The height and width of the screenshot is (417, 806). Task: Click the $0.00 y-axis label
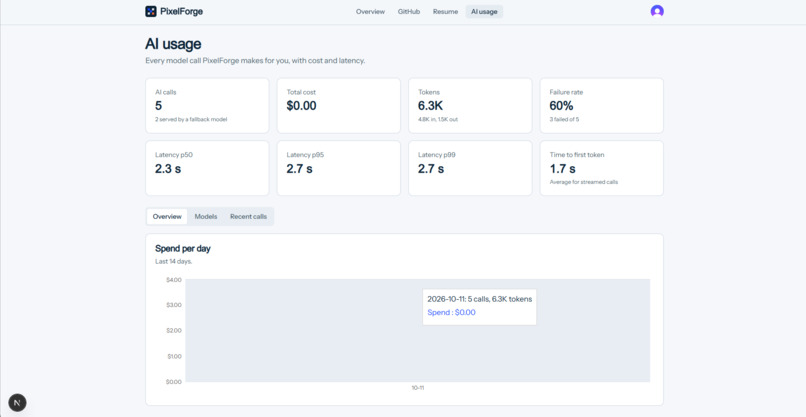click(174, 382)
